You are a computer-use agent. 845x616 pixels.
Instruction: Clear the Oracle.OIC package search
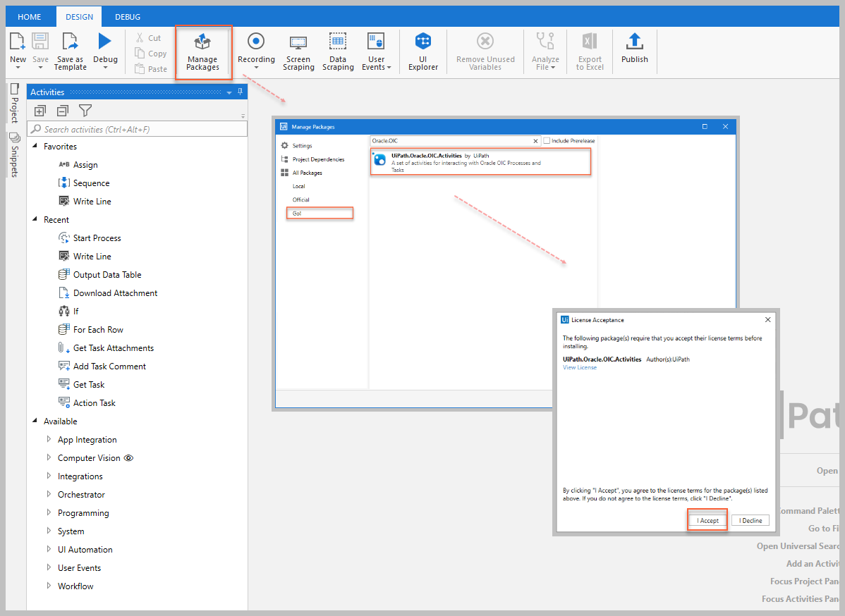535,141
